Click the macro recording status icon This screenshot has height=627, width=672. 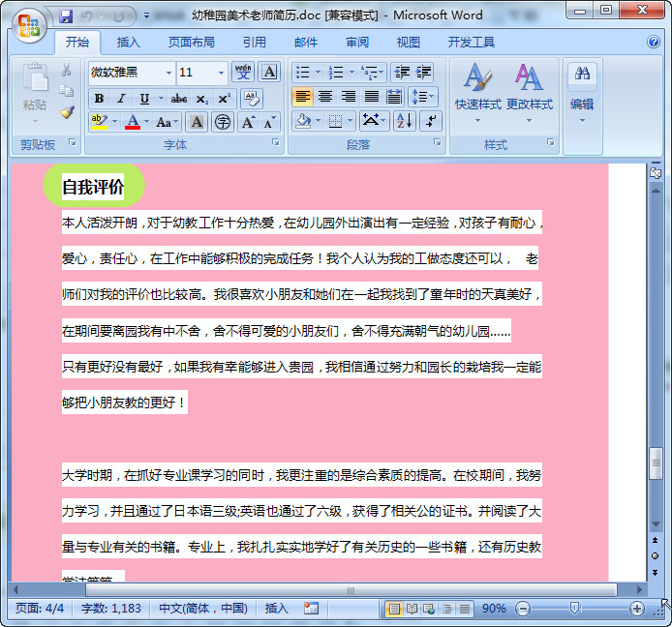pyautogui.click(x=311, y=609)
